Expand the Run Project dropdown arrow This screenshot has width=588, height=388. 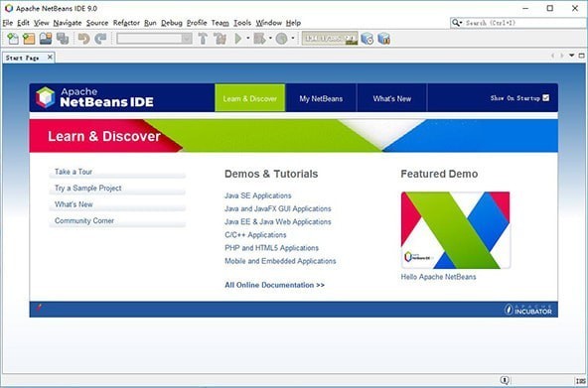click(x=248, y=39)
